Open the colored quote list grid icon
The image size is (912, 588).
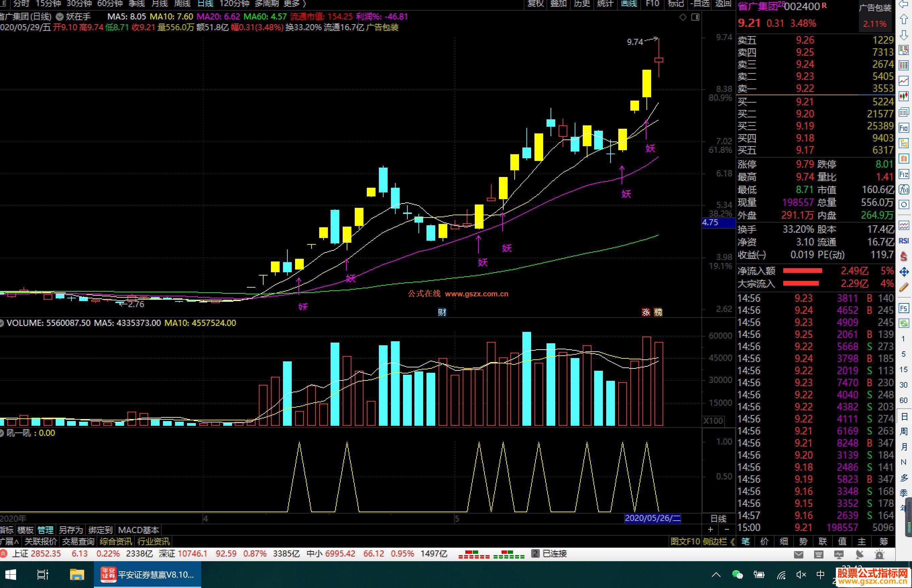tap(904, 65)
